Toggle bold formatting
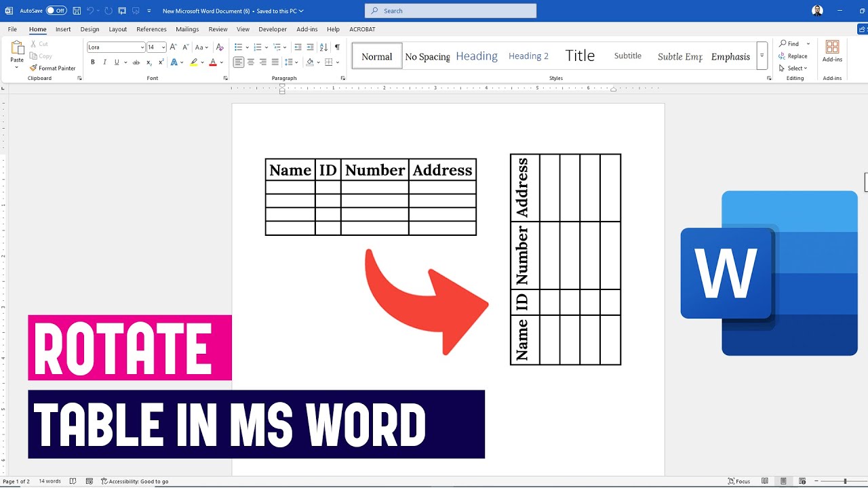 click(93, 62)
